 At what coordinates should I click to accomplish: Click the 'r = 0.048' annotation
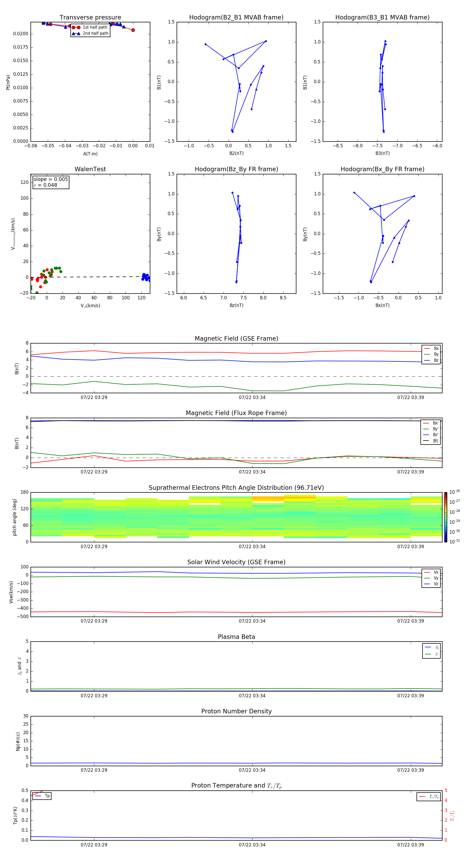[45, 185]
